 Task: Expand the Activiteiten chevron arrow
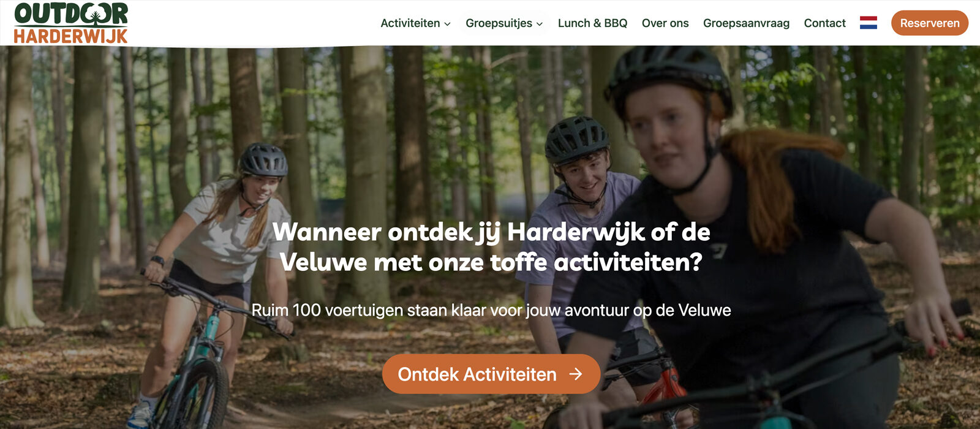point(447,24)
